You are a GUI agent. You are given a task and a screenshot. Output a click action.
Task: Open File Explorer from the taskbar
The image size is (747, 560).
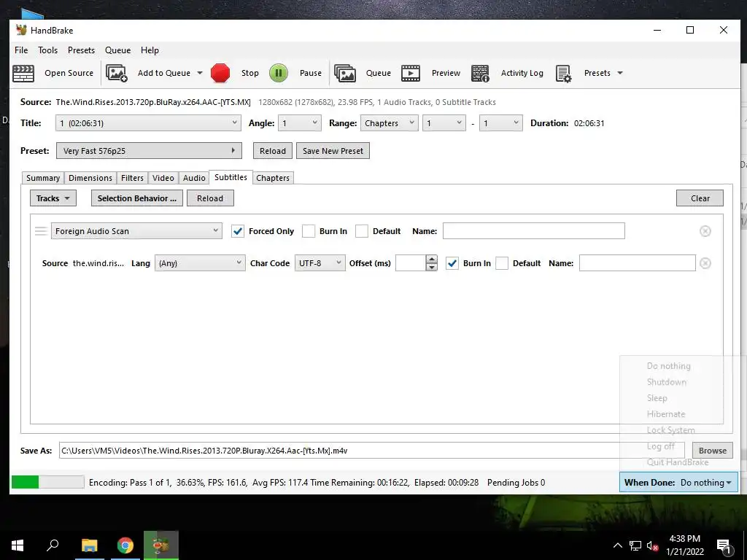point(89,545)
